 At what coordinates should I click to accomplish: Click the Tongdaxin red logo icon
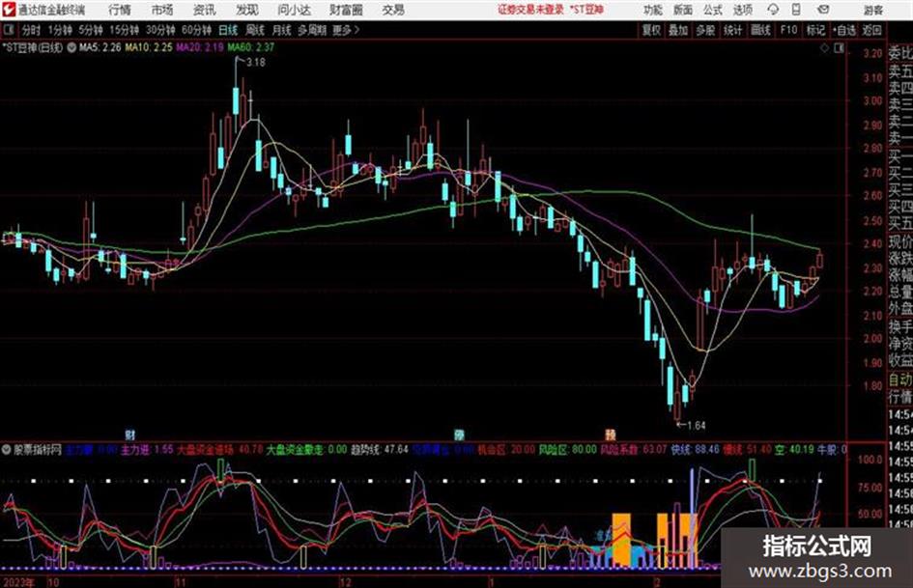click(x=8, y=10)
